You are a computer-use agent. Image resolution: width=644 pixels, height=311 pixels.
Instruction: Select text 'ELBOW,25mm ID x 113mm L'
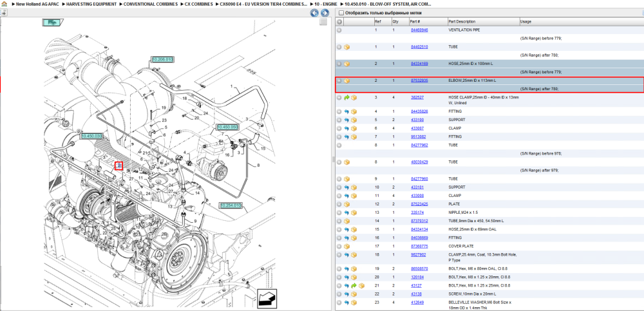472,80
